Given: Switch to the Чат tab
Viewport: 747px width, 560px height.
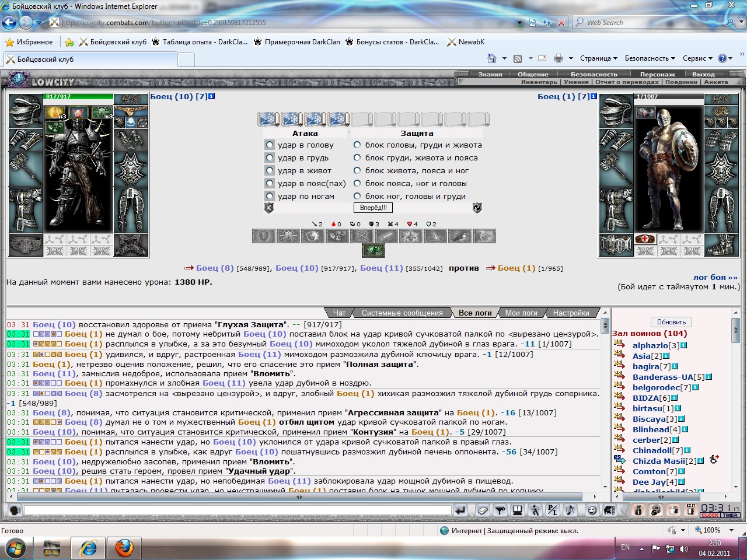Looking at the screenshot, I should (339, 313).
